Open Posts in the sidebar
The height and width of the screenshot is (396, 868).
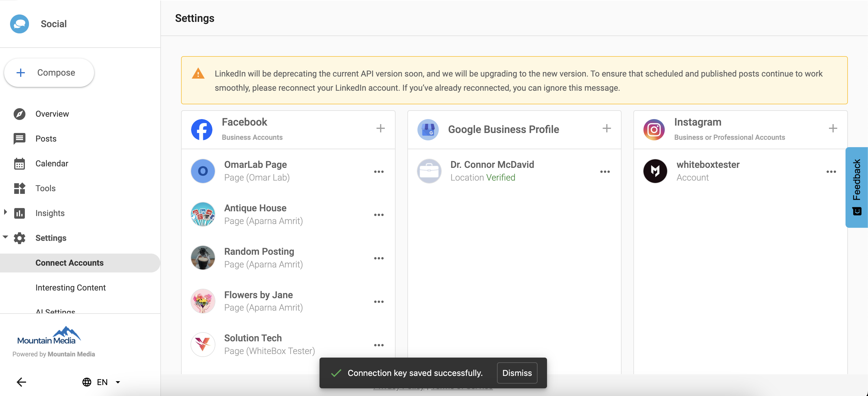click(x=46, y=139)
